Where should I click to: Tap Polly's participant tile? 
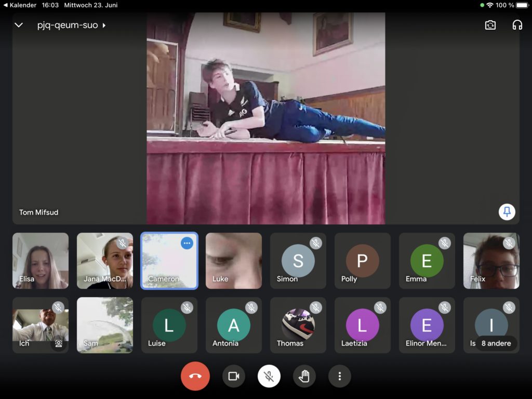363,261
